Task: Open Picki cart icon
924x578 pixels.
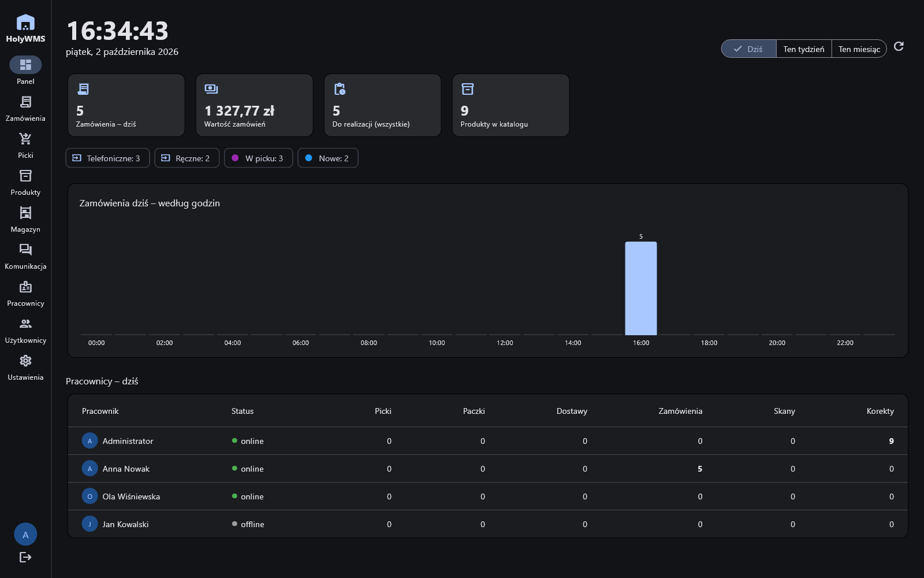Action: [x=25, y=139]
